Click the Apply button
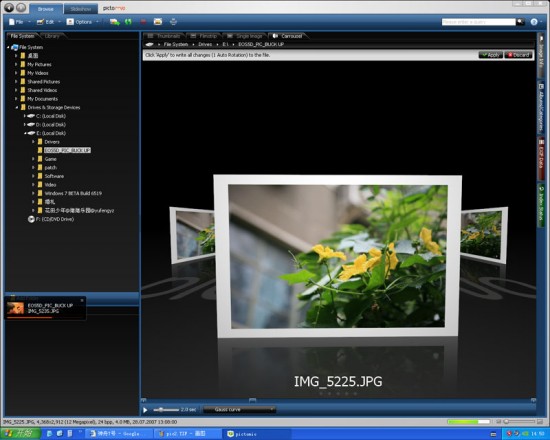The height and width of the screenshot is (440, 550). point(490,55)
